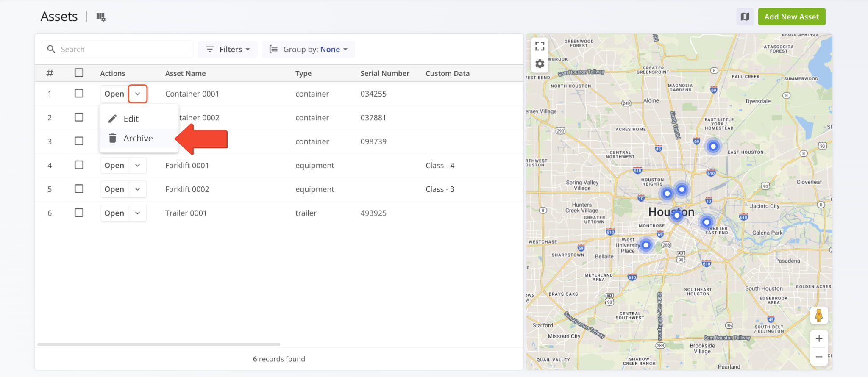Select serial number 493925
868x377 pixels.
[x=373, y=213]
